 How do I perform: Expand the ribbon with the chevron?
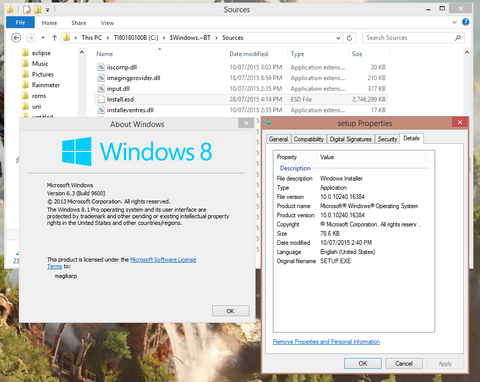[x=454, y=22]
